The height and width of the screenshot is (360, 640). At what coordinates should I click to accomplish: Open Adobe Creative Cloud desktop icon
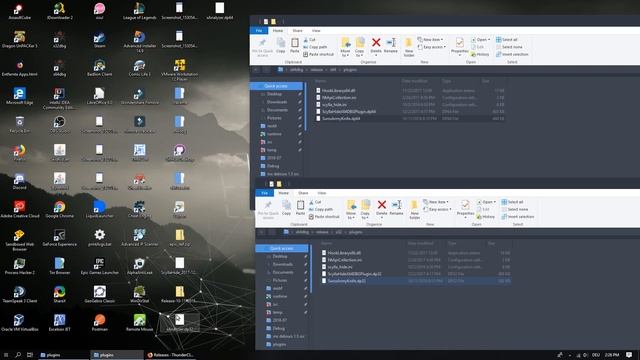[x=19, y=209]
